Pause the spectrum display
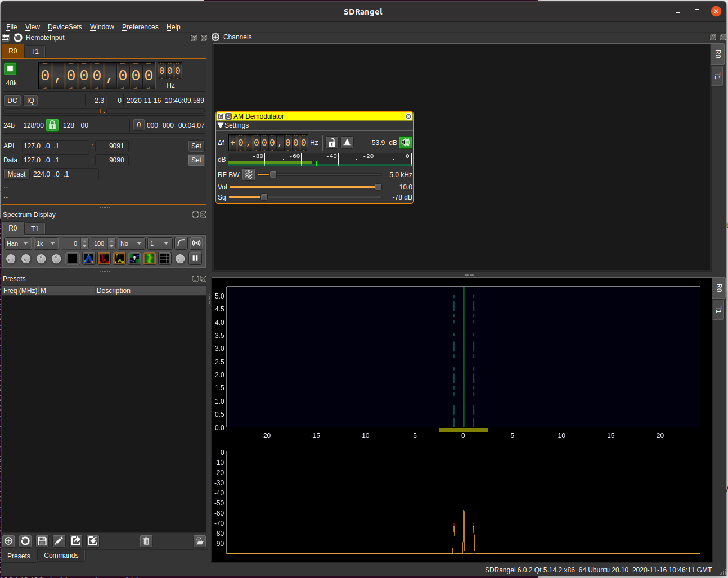Image resolution: width=728 pixels, height=578 pixels. click(x=195, y=259)
